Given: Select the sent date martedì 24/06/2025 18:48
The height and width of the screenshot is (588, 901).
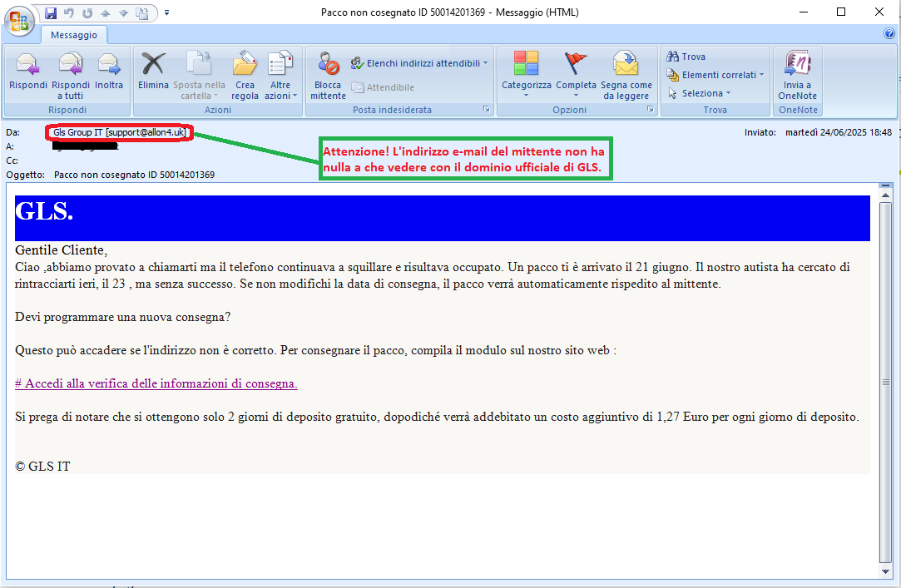Looking at the screenshot, I should pos(839,132).
